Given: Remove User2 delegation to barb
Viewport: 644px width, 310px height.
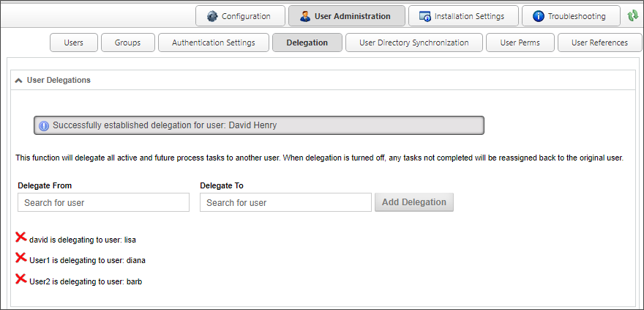Looking at the screenshot, I should point(20,279).
